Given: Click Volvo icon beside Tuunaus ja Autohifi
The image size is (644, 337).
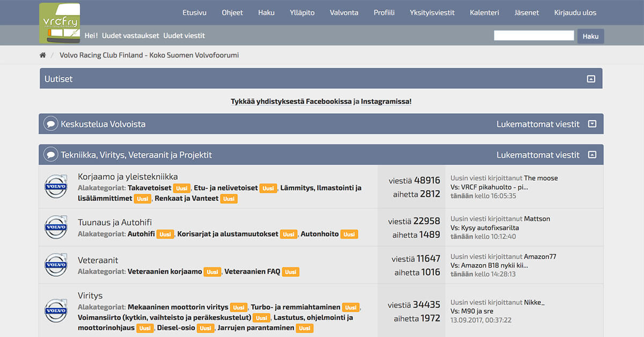Looking at the screenshot, I should pyautogui.click(x=55, y=227).
